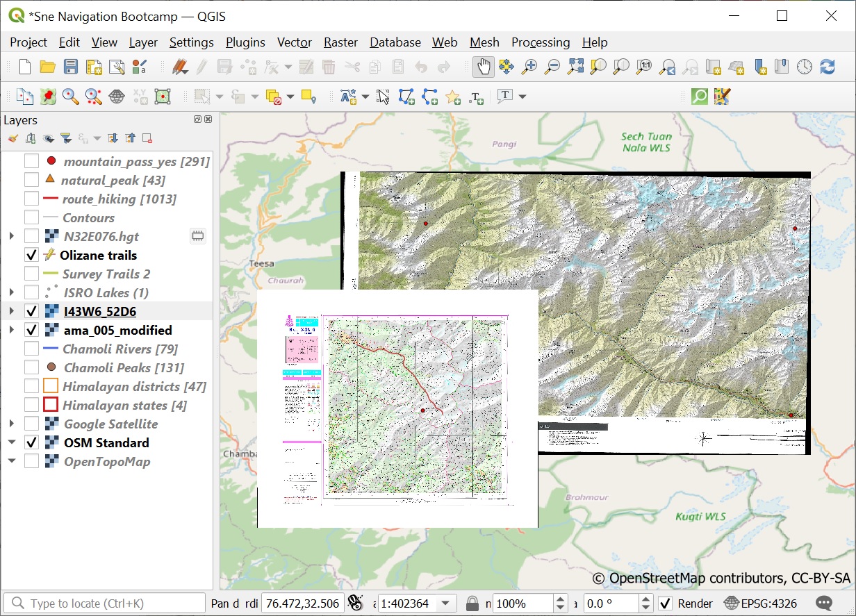This screenshot has width=856, height=616.
Task: Enable the Google Satellite layer
Action: tap(31, 424)
